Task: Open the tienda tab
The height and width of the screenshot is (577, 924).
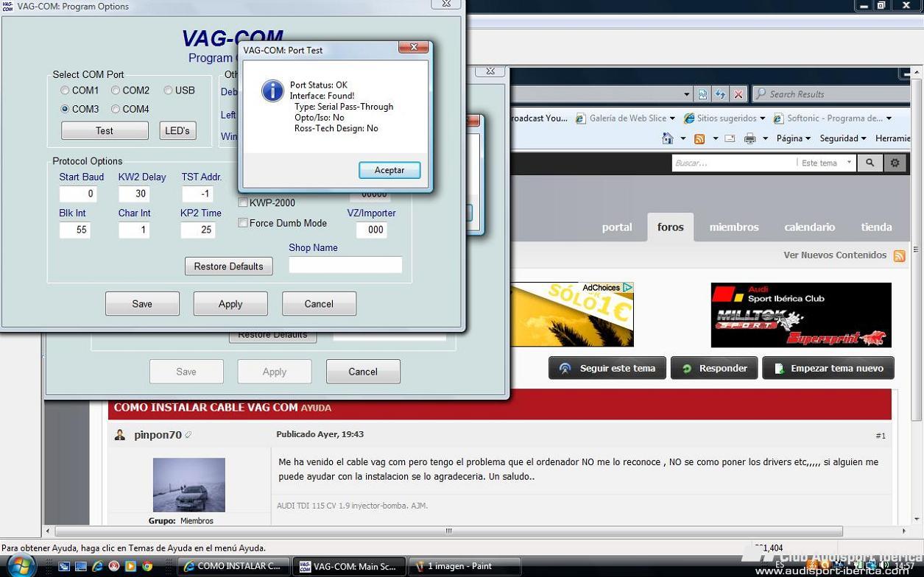Action: [x=876, y=227]
